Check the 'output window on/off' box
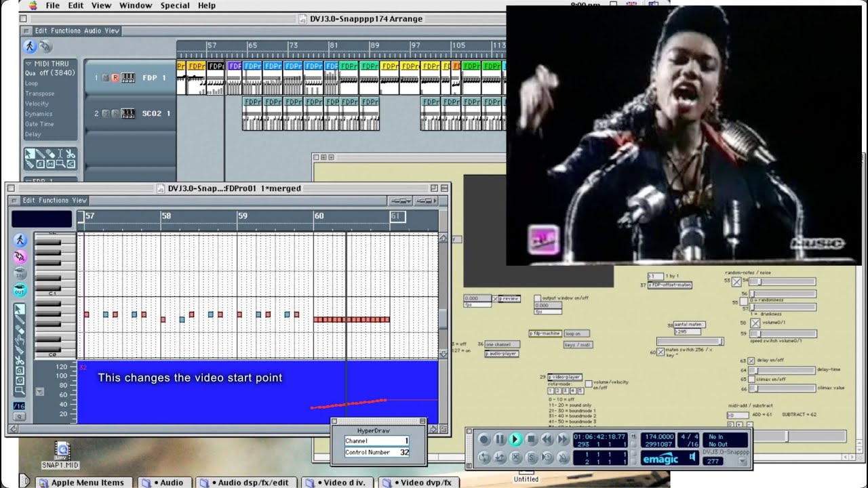The image size is (868, 488). pyautogui.click(x=537, y=298)
